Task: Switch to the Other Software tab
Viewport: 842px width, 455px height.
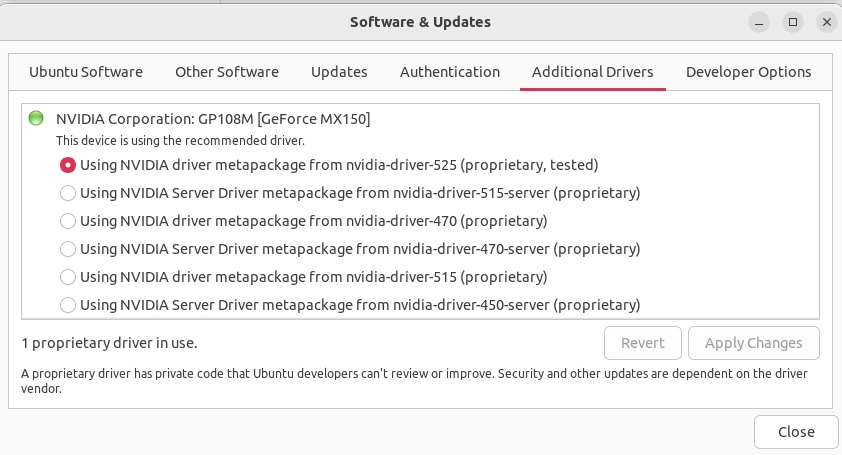Action: [x=227, y=72]
